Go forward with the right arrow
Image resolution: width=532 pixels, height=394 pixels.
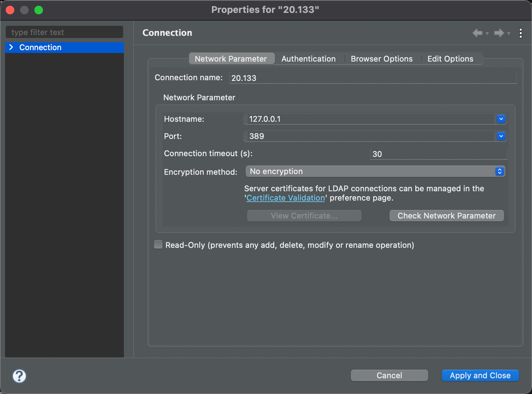click(x=499, y=33)
